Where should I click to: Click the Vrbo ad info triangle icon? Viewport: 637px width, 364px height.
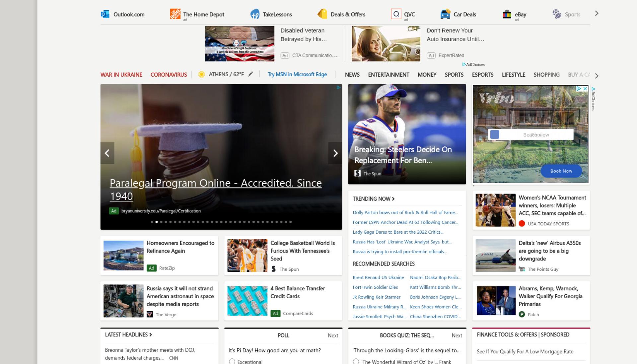(x=579, y=89)
